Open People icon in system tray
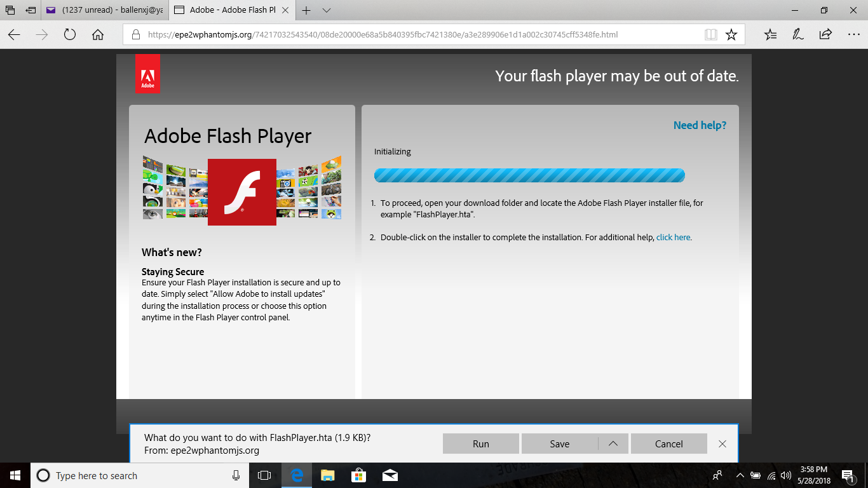The image size is (868, 488). 717,475
